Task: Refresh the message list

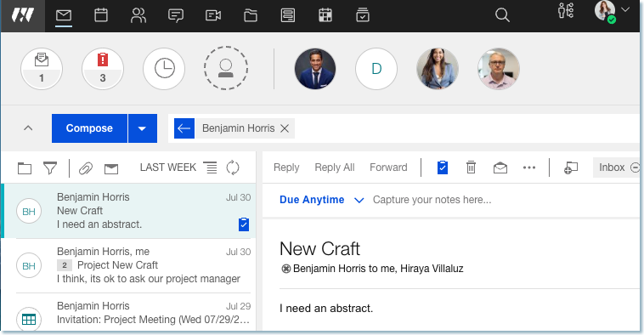Action: (233, 167)
